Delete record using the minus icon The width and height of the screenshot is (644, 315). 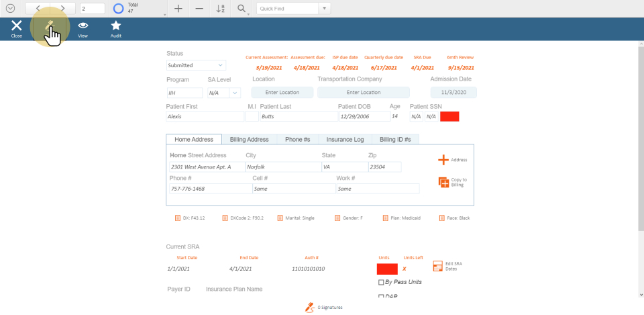[x=199, y=9]
